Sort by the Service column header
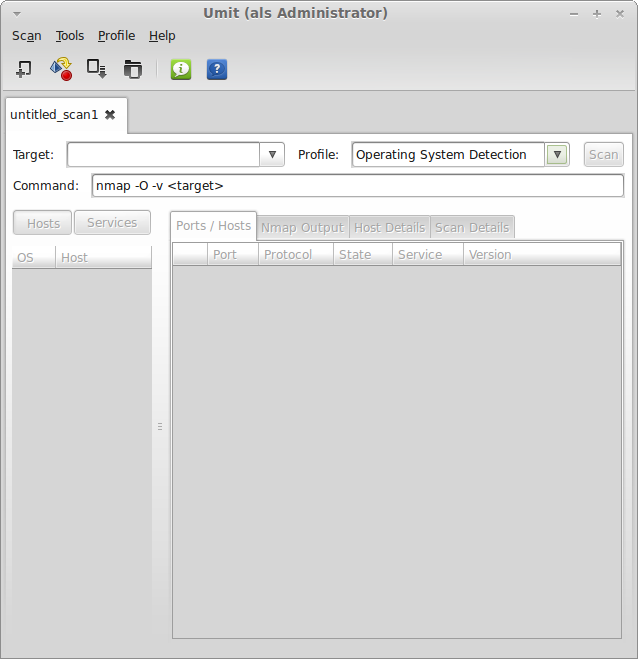This screenshot has height=659, width=638. [x=428, y=254]
